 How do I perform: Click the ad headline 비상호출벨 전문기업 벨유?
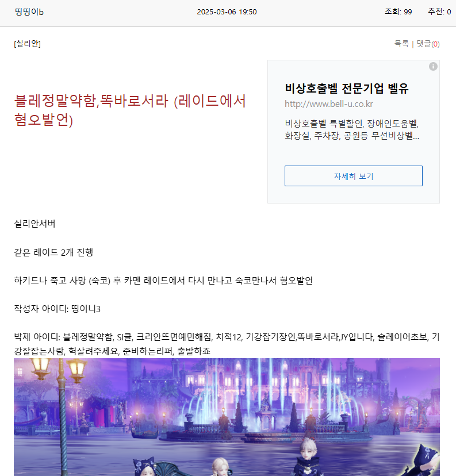[x=347, y=89]
